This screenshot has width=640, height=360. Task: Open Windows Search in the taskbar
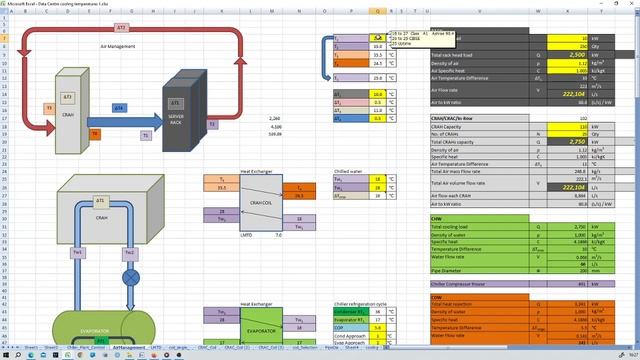coord(18,355)
